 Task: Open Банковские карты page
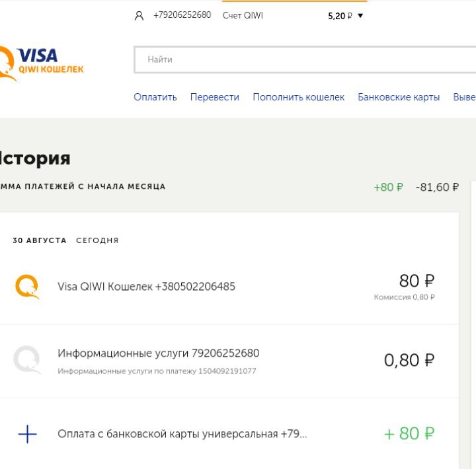pyautogui.click(x=399, y=97)
